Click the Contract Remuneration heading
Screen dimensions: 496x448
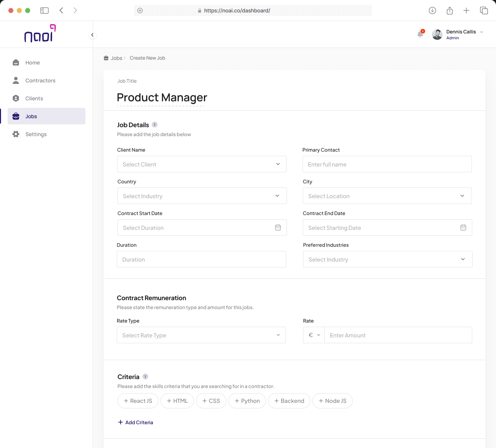click(152, 298)
